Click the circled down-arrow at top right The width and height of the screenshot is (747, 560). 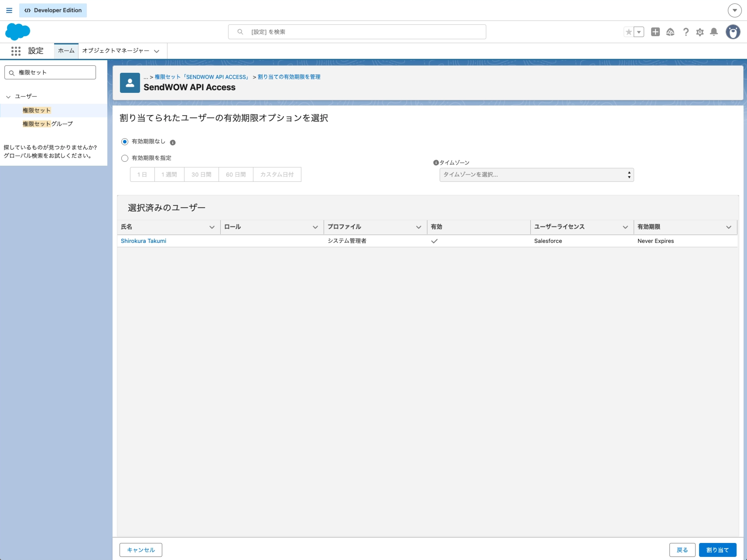click(735, 10)
